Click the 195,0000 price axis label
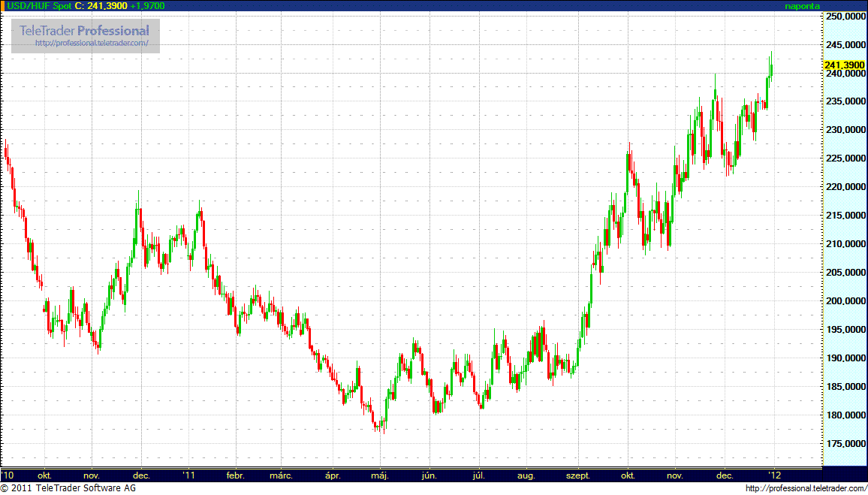This screenshot has height=495, width=868. 845,329
